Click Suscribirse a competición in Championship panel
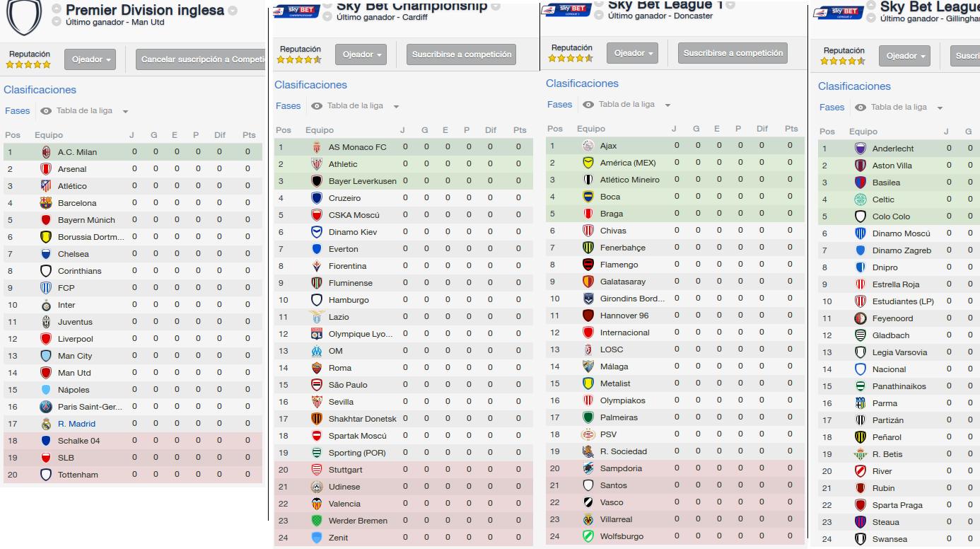Image resolution: width=980 pixels, height=549 pixels. 462,55
